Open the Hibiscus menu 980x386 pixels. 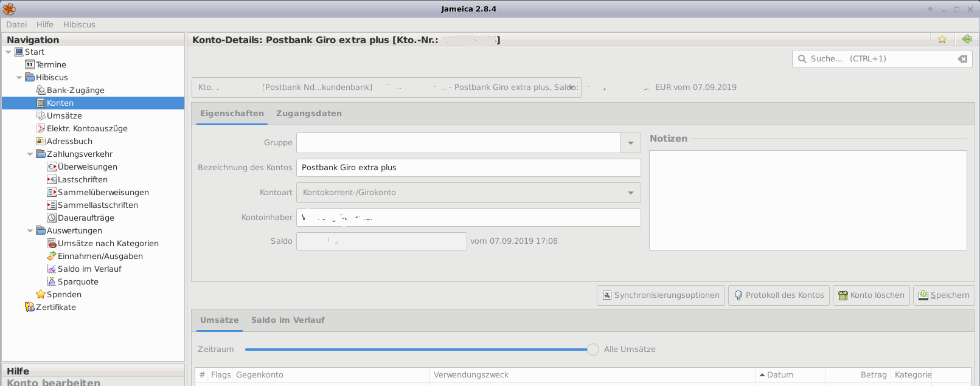[79, 24]
